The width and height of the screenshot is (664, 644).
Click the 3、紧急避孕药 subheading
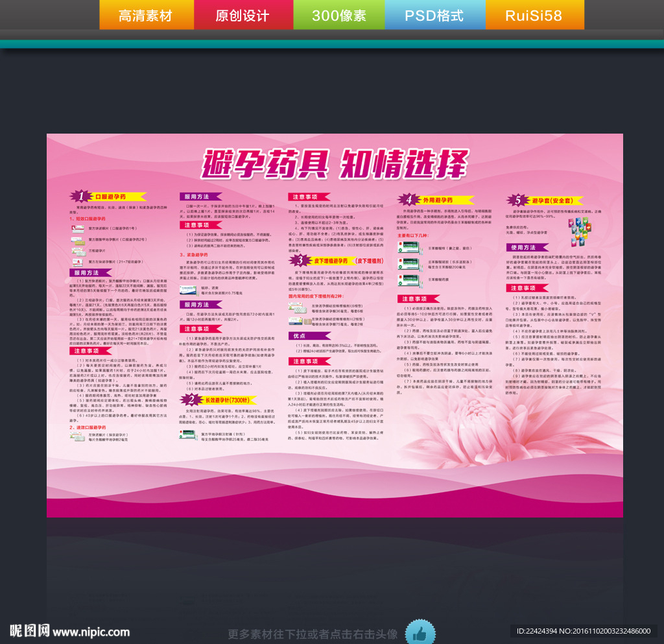(x=194, y=255)
